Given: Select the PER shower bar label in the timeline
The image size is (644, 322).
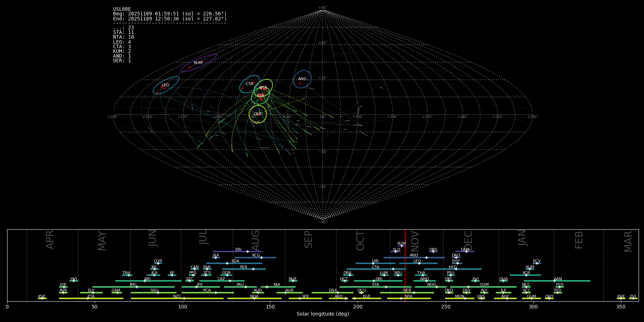Looking at the screenshot, I should click(244, 267).
